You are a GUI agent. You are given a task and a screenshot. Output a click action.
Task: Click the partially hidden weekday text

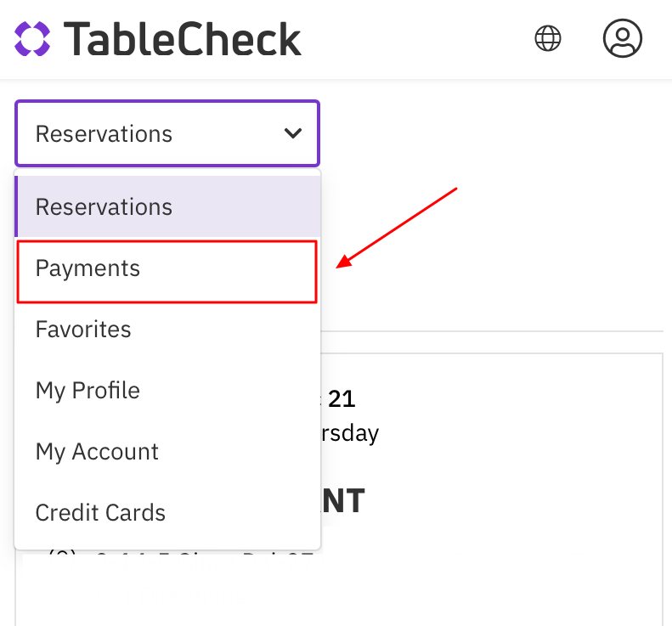click(x=350, y=433)
